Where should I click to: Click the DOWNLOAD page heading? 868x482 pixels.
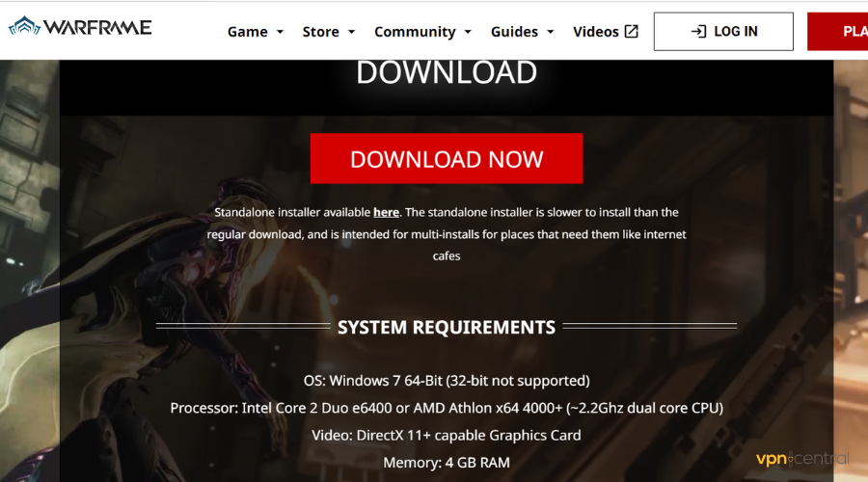(447, 72)
